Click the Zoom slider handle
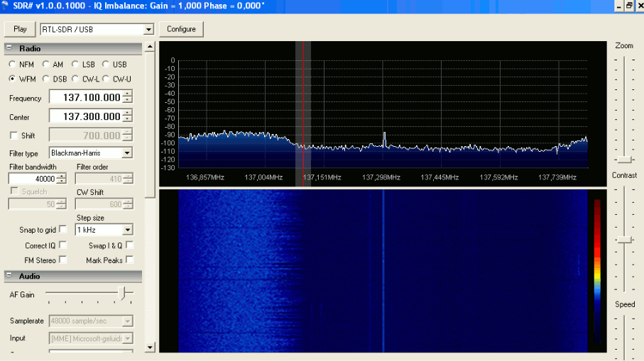The image size is (644, 361). pyautogui.click(x=624, y=159)
